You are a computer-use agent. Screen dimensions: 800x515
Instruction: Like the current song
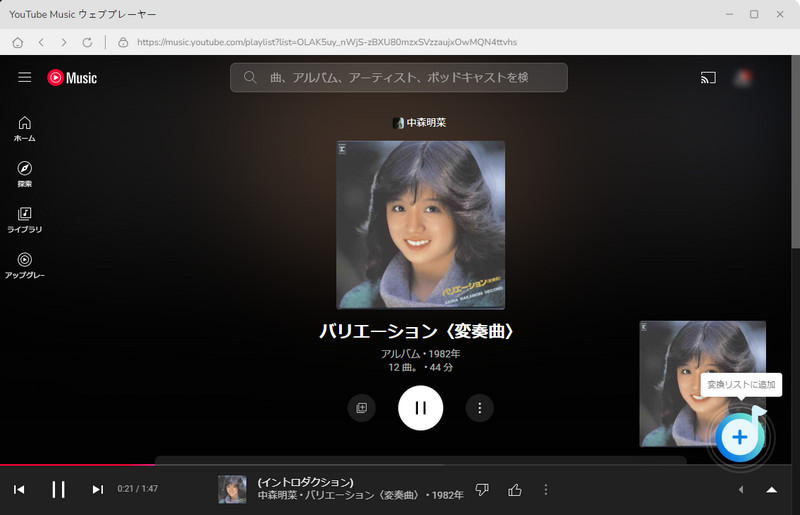click(515, 490)
